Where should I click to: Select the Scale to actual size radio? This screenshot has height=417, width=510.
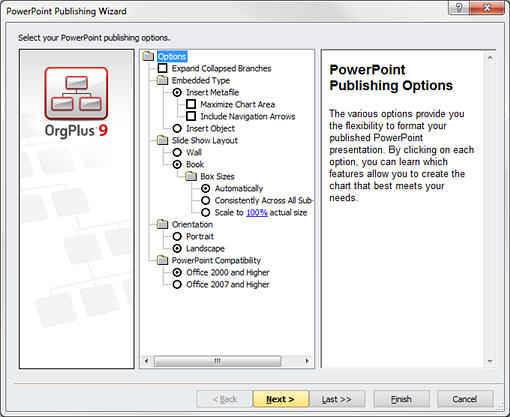pyautogui.click(x=206, y=212)
